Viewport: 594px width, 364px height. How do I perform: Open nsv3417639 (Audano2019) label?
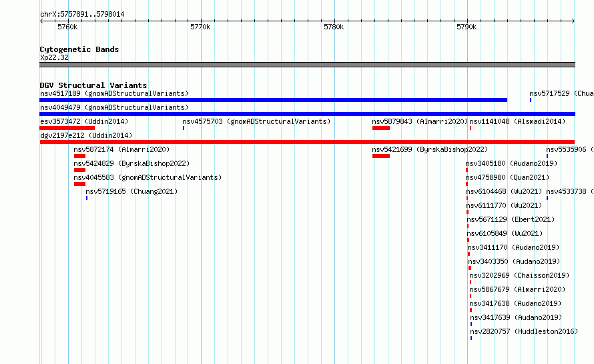coord(517,317)
